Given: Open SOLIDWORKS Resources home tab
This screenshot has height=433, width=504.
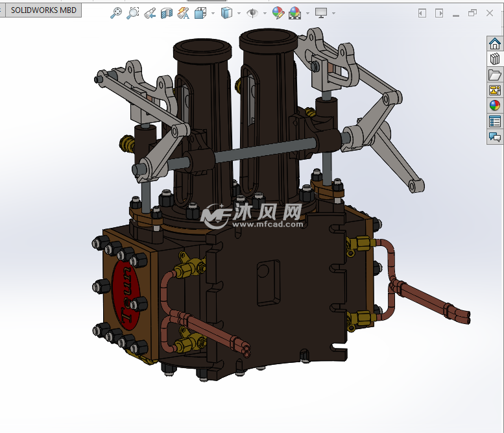Looking at the screenshot, I should click(x=495, y=43).
